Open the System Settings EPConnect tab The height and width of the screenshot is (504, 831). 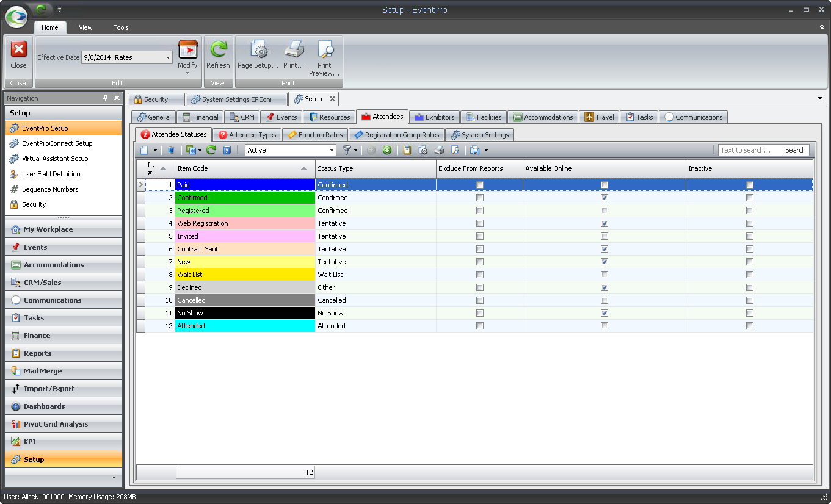click(236, 99)
